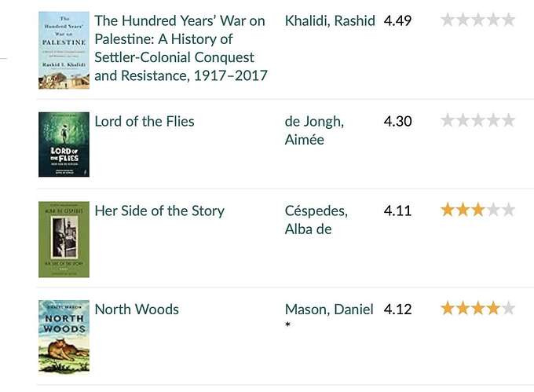Set Her Side of the Story to four stars

(493, 210)
